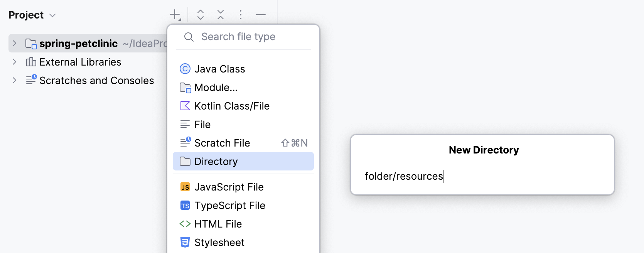Expand the Scratches and Consoles node
This screenshot has width=644, height=253.
click(15, 80)
